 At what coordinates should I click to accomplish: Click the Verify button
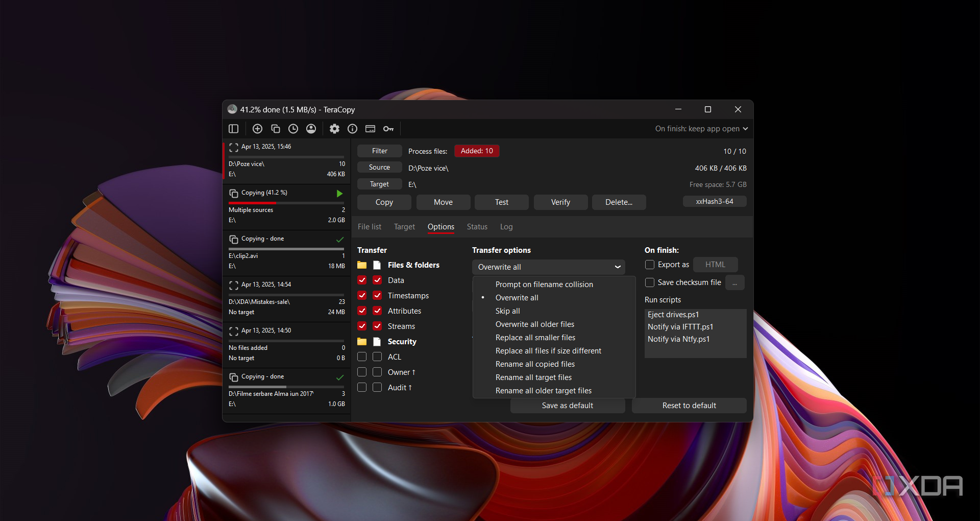click(560, 202)
